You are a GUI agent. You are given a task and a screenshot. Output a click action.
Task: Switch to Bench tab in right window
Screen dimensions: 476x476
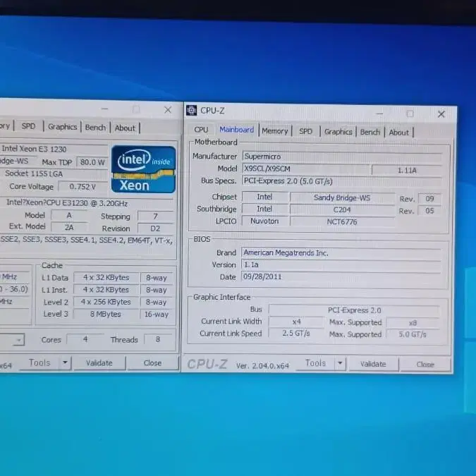coord(370,132)
